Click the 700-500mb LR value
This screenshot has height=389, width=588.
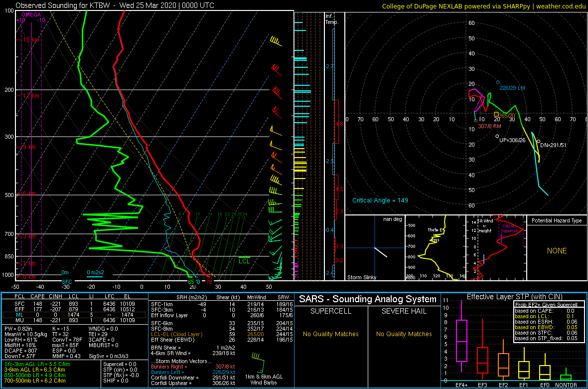tap(34, 380)
